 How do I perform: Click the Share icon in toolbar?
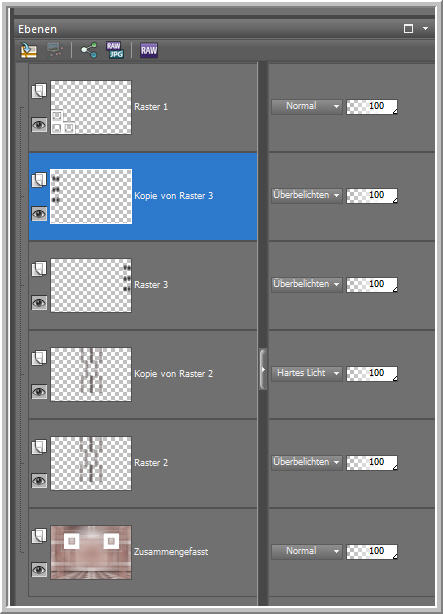click(x=89, y=50)
